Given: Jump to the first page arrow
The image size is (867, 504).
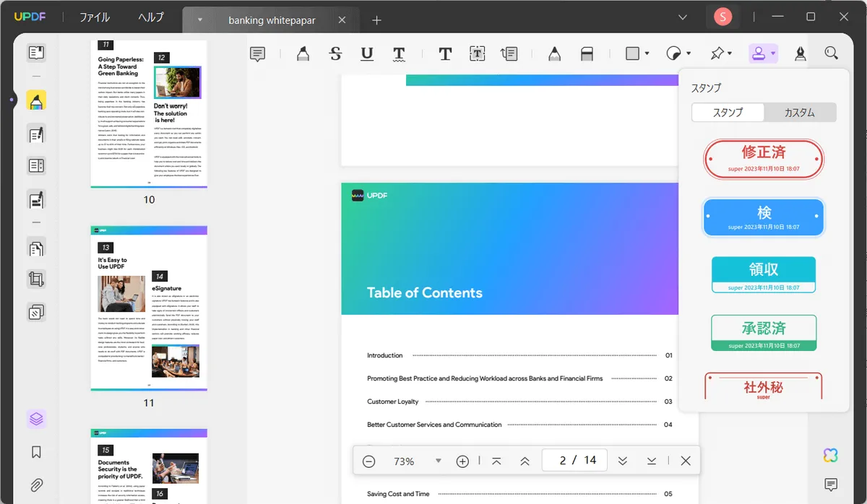Looking at the screenshot, I should point(496,461).
